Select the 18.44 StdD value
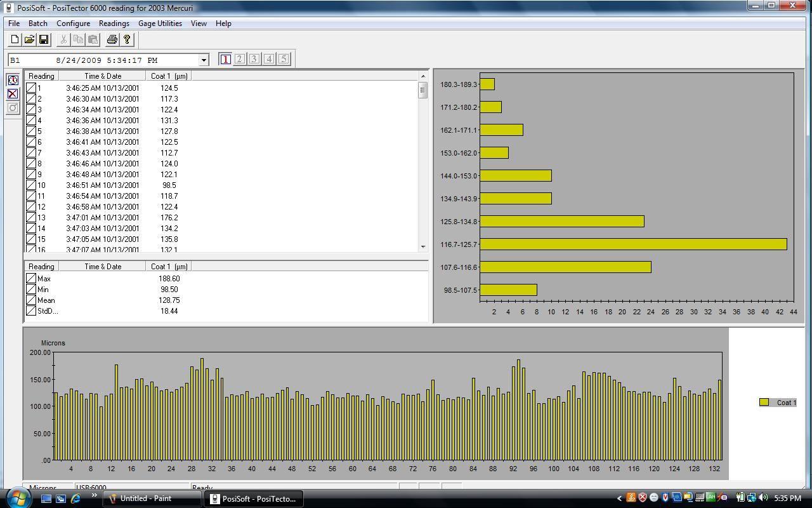Image resolution: width=812 pixels, height=508 pixels. 169,311
